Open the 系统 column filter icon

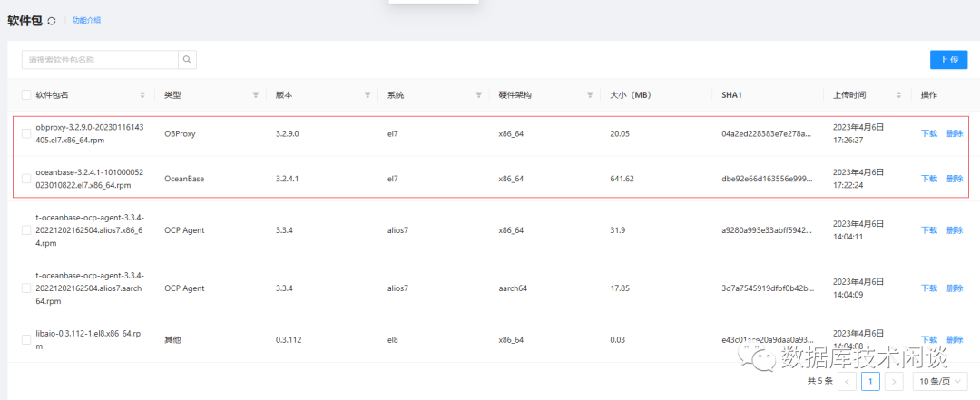479,95
